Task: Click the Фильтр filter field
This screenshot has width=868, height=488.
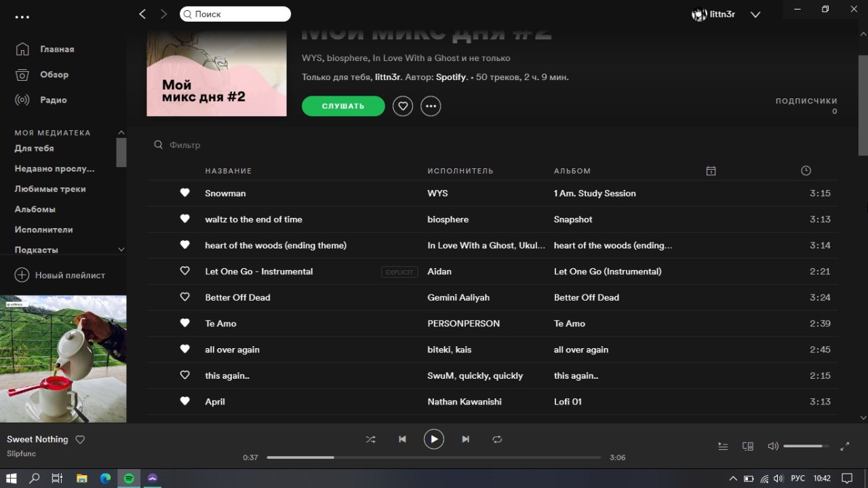Action: [x=185, y=145]
